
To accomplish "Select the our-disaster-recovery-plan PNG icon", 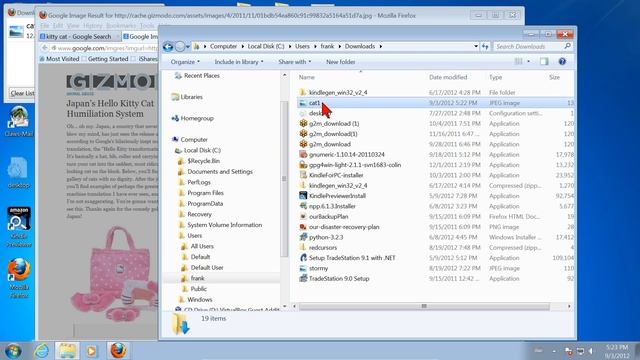I will pyautogui.click(x=303, y=227).
